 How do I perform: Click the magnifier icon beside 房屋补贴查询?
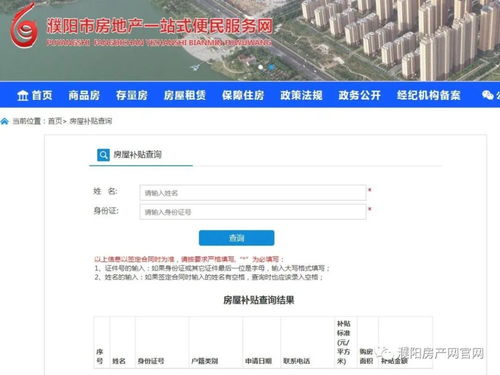coord(103,155)
